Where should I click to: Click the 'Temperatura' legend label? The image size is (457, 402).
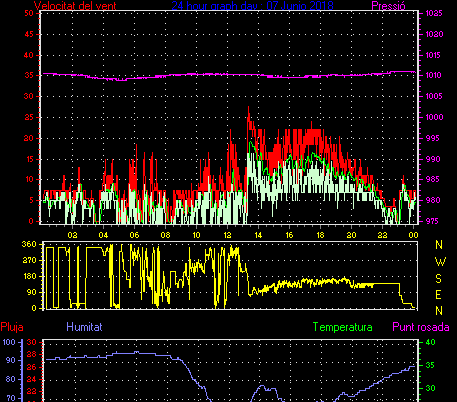click(x=343, y=327)
